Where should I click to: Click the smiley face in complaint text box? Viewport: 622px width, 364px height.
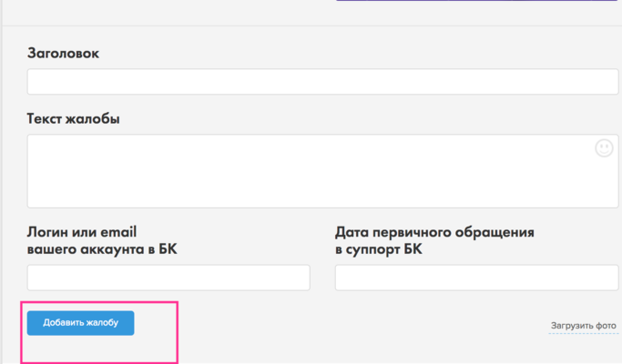(x=604, y=148)
